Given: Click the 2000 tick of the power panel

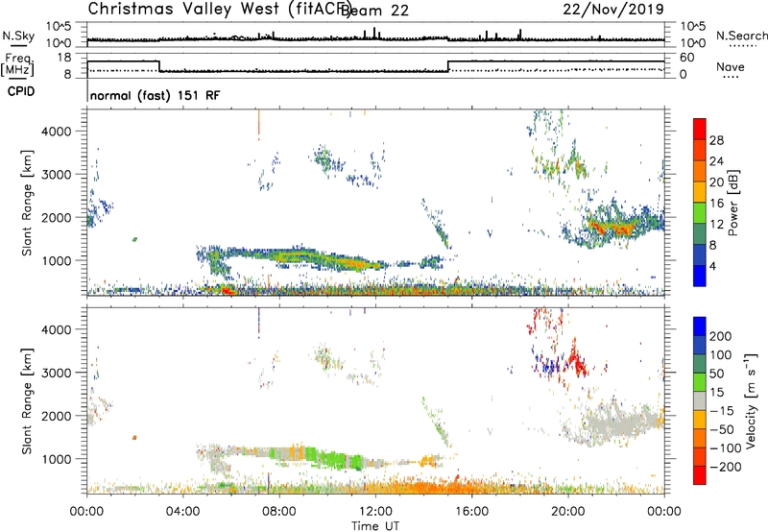Looking at the screenshot, I should [56, 217].
